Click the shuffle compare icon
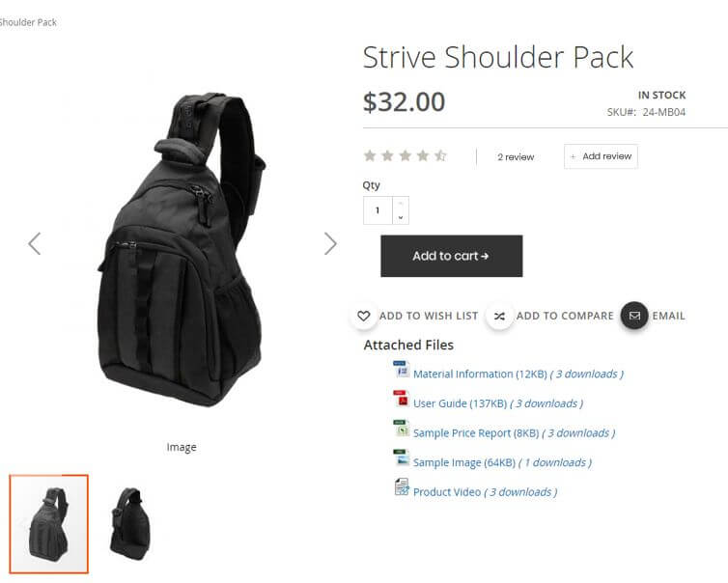 coord(499,316)
